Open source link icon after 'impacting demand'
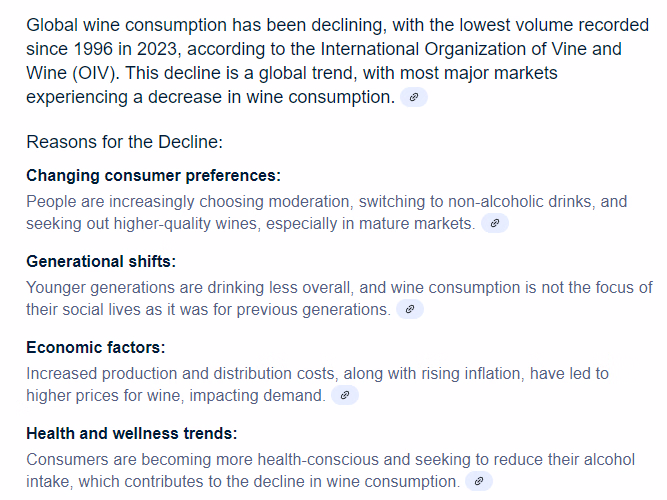 click(345, 395)
